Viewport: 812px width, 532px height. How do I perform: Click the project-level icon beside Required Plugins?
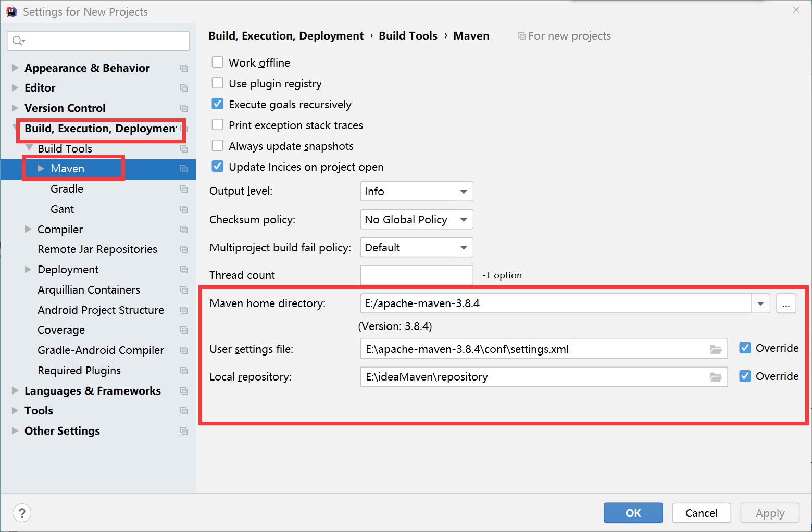click(x=184, y=371)
